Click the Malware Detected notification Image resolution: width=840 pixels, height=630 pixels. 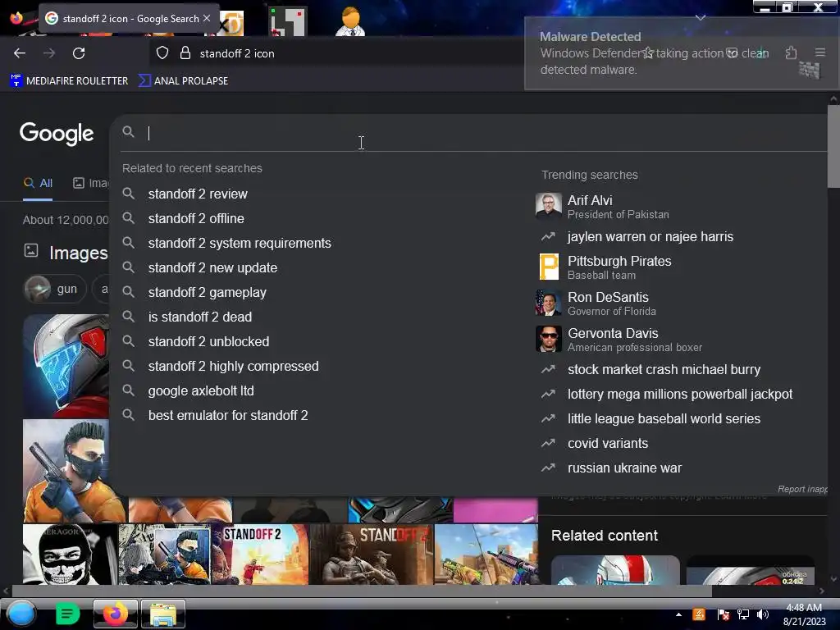682,53
